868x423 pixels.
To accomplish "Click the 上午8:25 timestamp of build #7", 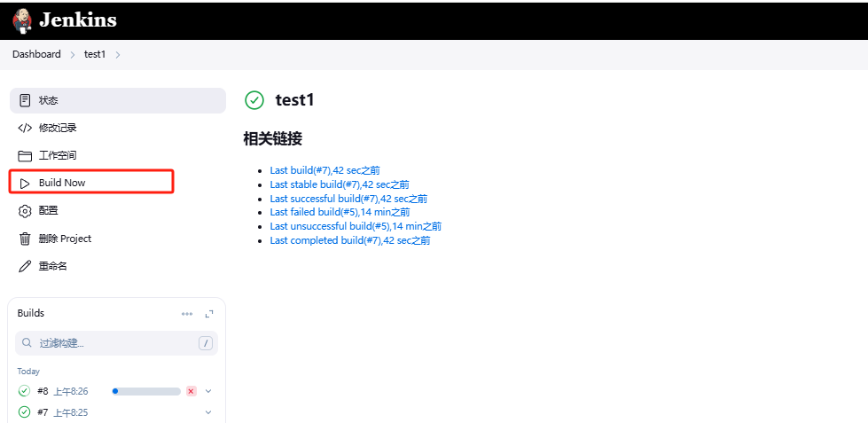I will 71,412.
